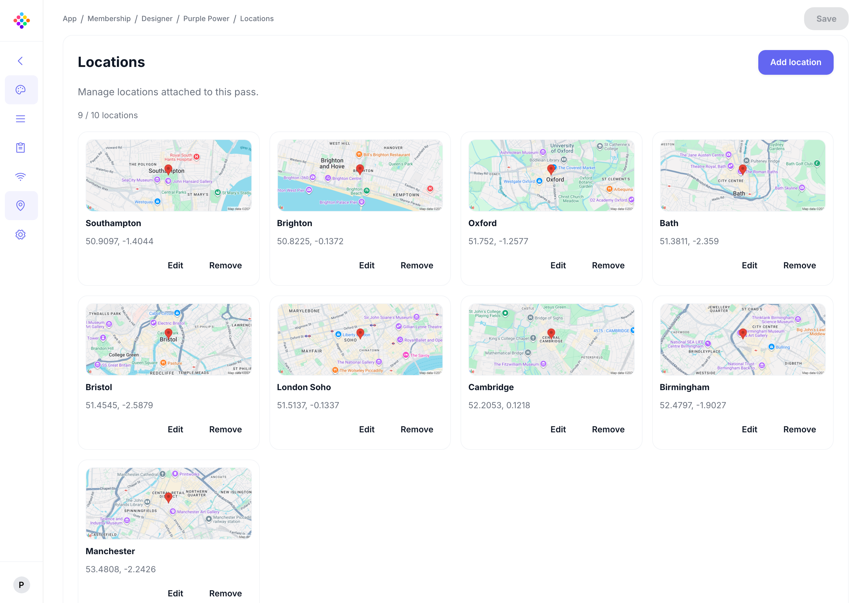Image resolution: width=868 pixels, height=603 pixels.
Task: Go back using the sidebar chevron arrow
Action: coord(20,61)
